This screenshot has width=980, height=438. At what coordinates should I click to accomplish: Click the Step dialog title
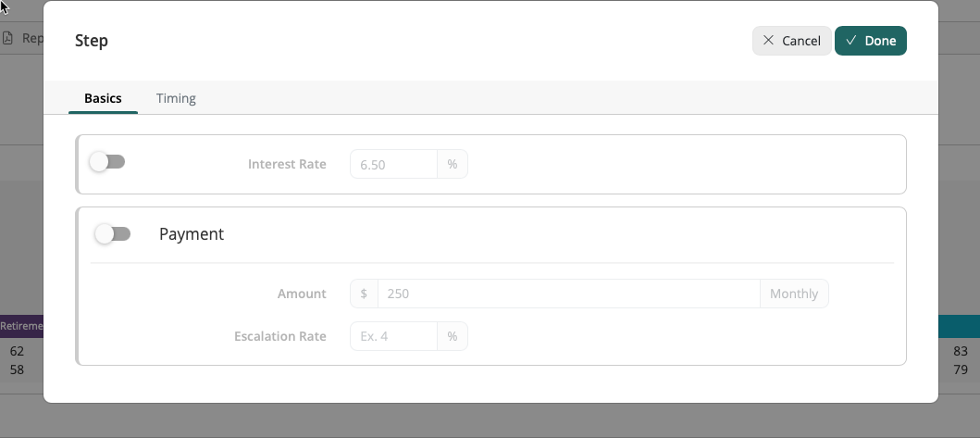(x=92, y=41)
